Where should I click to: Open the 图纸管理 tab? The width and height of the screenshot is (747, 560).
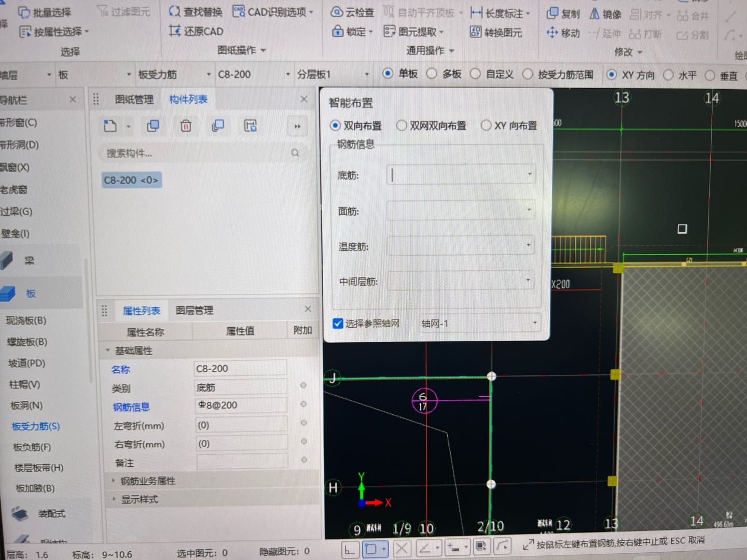(134, 99)
